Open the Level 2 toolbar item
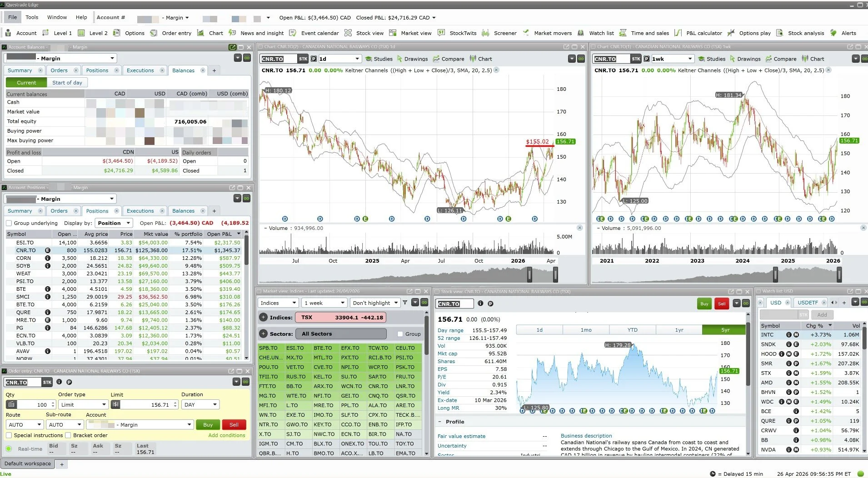 coord(93,33)
